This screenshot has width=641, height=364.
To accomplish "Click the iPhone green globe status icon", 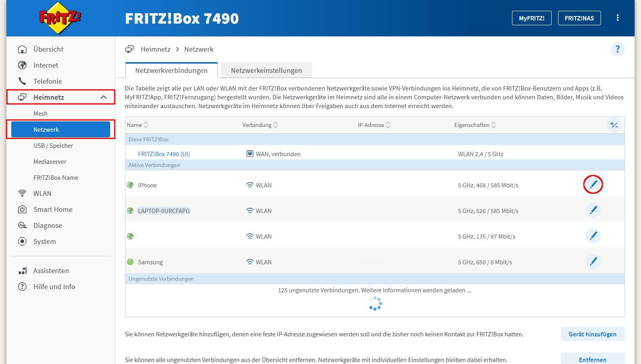I will click(130, 185).
